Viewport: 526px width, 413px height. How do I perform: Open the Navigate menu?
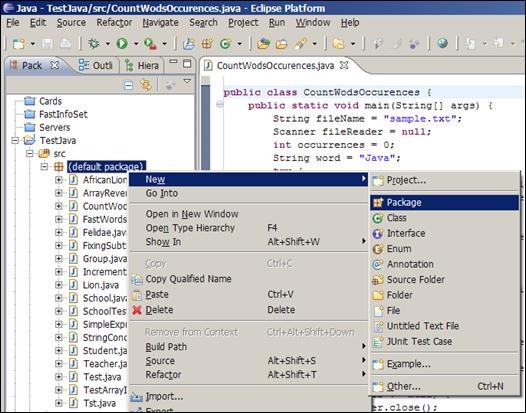pos(160,22)
